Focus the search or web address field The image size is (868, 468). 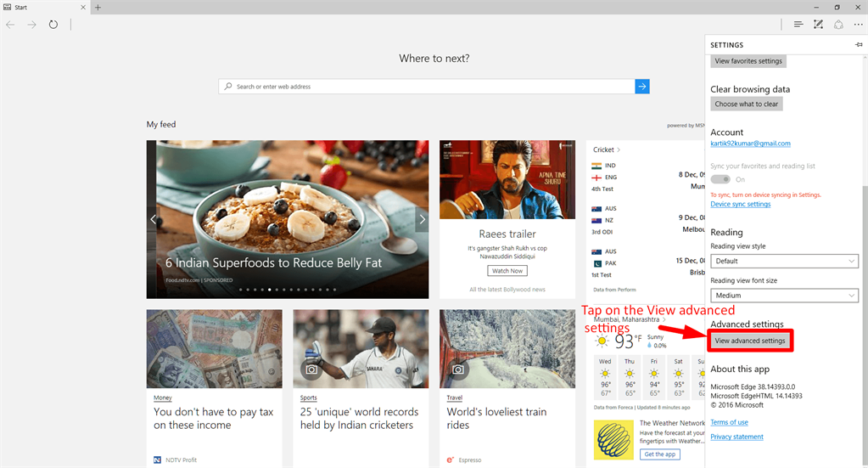tap(426, 87)
